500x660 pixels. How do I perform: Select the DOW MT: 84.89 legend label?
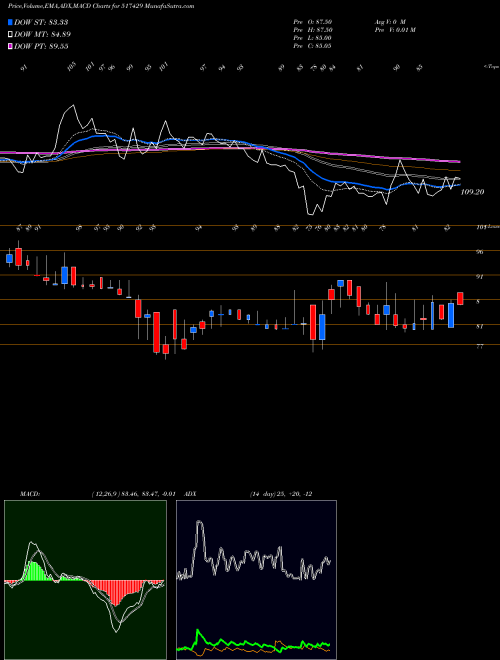pyautogui.click(x=41, y=35)
